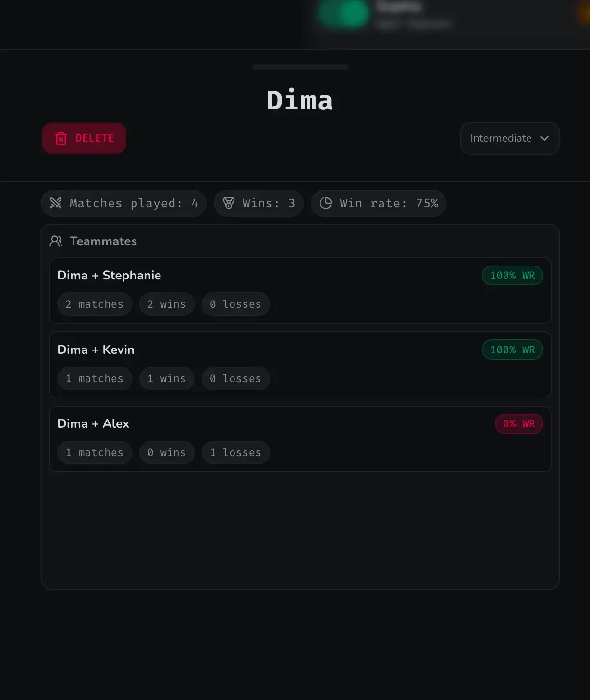
Task: Select the Dima + Stephanie teammate entry
Action: 300,291
